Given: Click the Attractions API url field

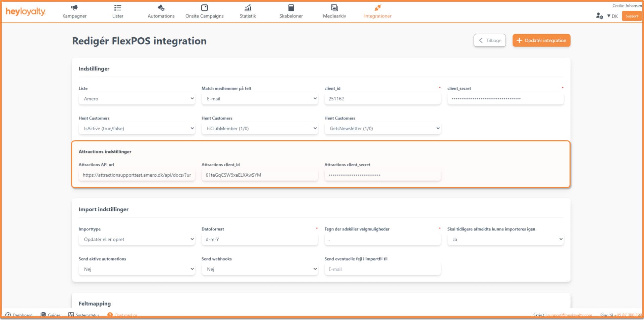Looking at the screenshot, I should [x=137, y=175].
